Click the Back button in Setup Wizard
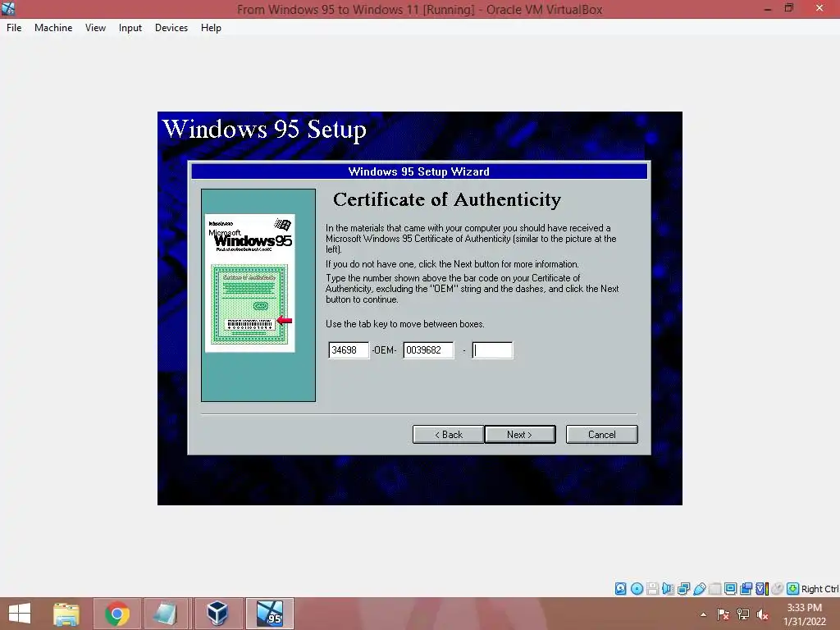 (x=449, y=435)
